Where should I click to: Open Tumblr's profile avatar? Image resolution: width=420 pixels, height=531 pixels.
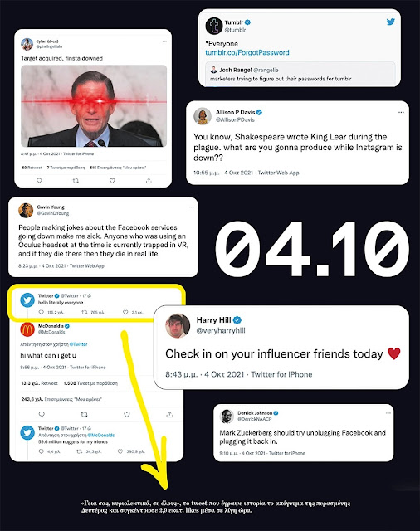214,26
